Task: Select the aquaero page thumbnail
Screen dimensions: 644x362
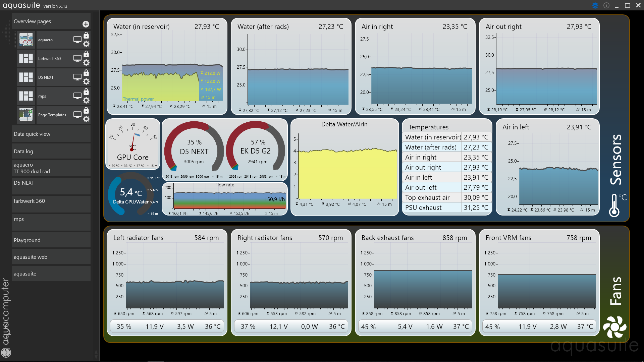Action: tap(26, 40)
